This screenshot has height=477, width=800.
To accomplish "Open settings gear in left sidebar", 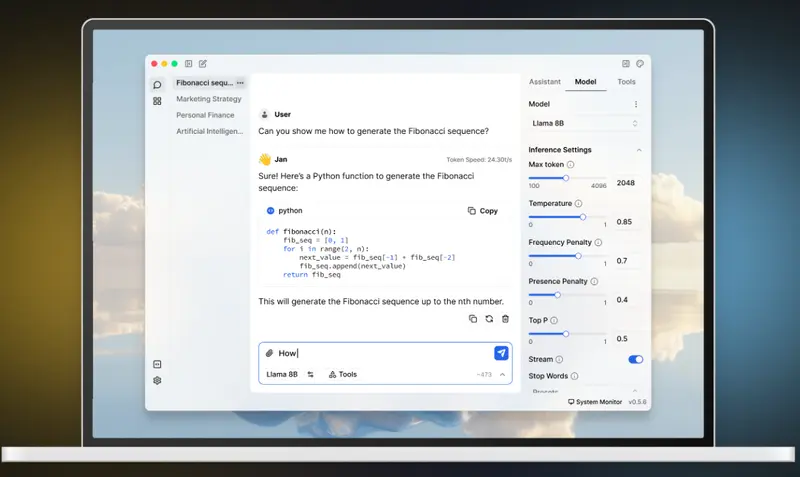I will [x=157, y=380].
